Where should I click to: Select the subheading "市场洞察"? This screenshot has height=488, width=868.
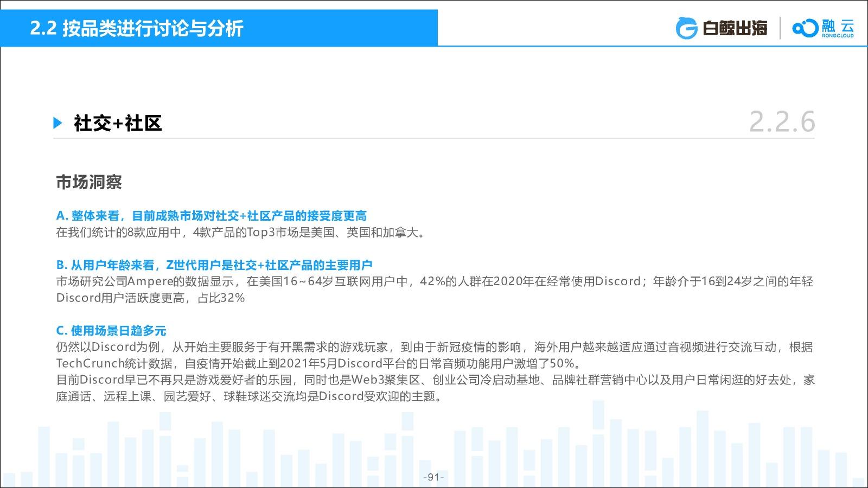pos(89,182)
